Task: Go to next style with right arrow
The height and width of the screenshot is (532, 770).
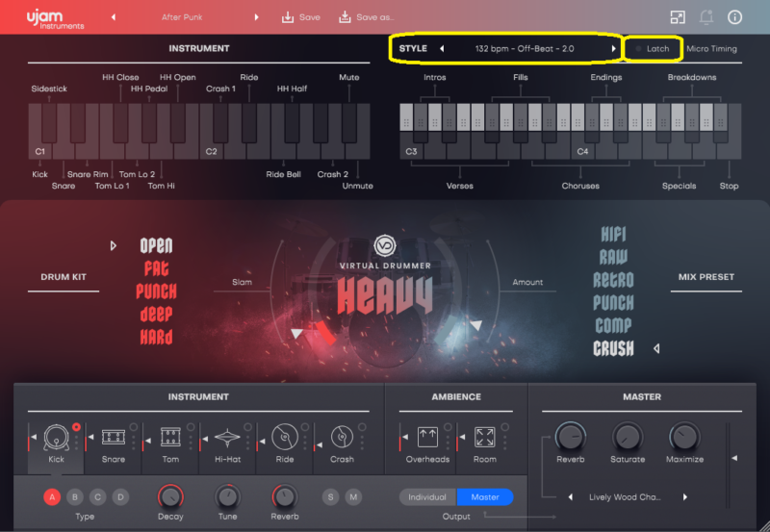Action: 613,48
